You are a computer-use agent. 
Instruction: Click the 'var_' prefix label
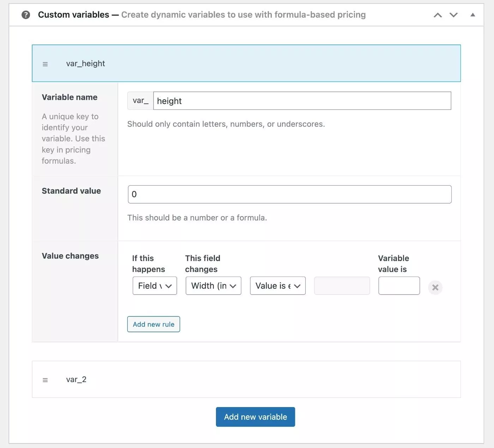140,101
